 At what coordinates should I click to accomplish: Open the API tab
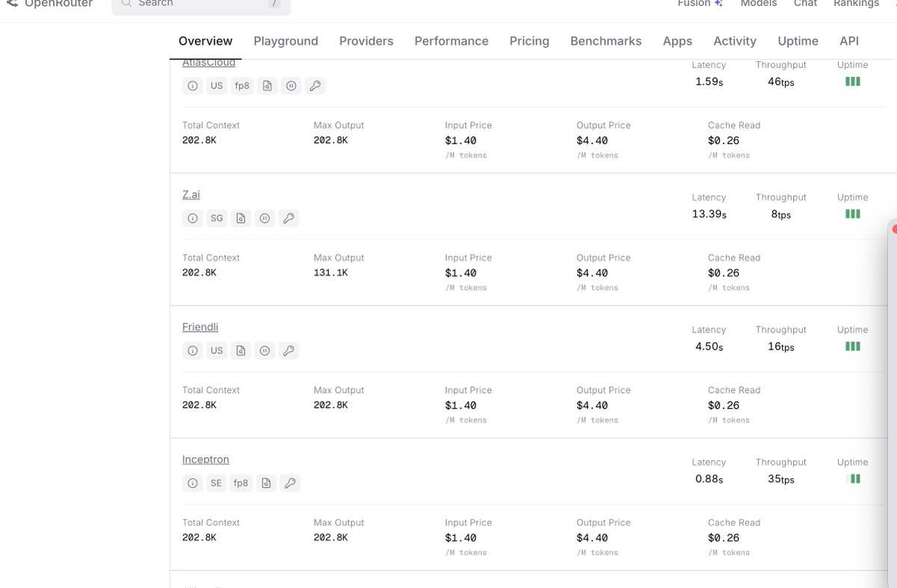pyautogui.click(x=849, y=41)
